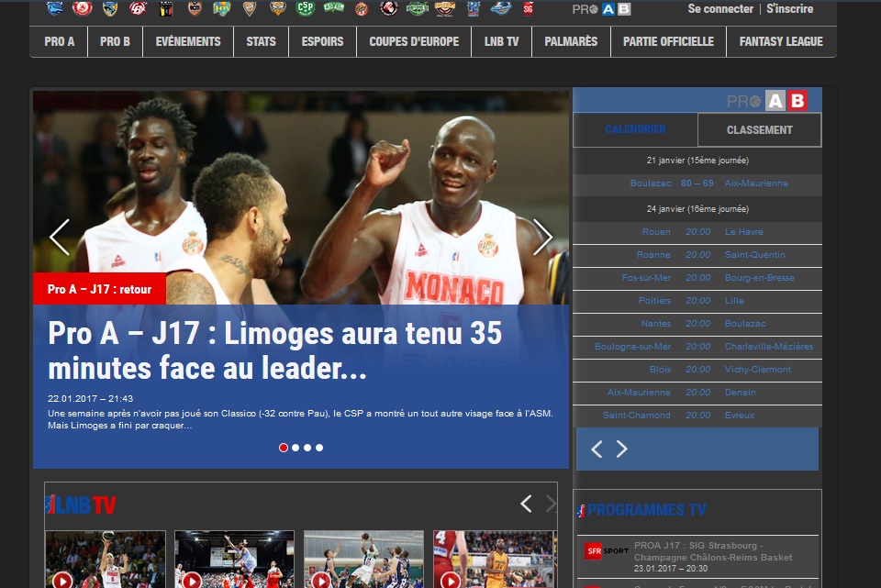Open the red SIG Strasbourg team logo

click(529, 8)
